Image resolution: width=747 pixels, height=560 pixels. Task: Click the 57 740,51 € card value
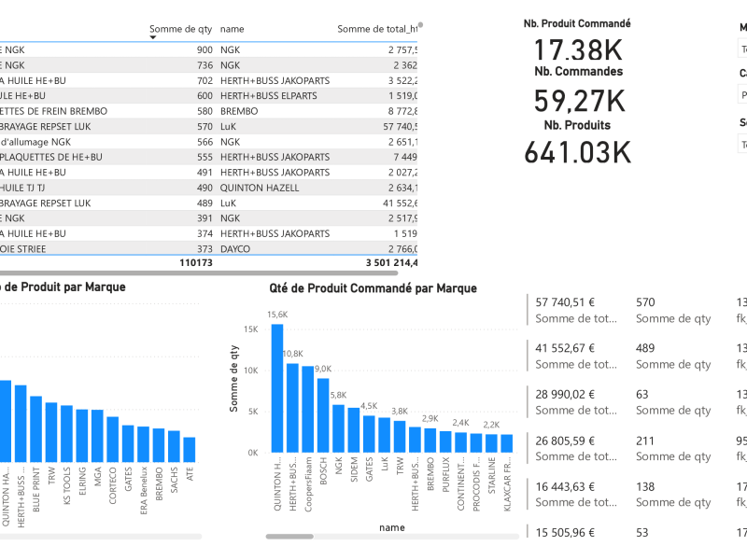[565, 302]
